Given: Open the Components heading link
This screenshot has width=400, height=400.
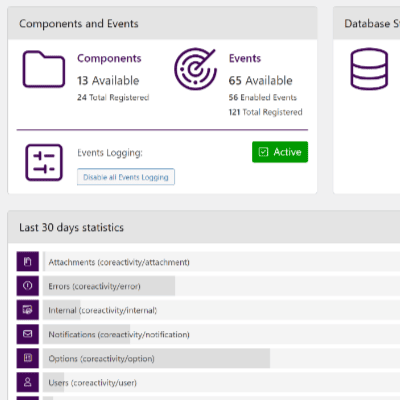Looking at the screenshot, I should [109, 58].
